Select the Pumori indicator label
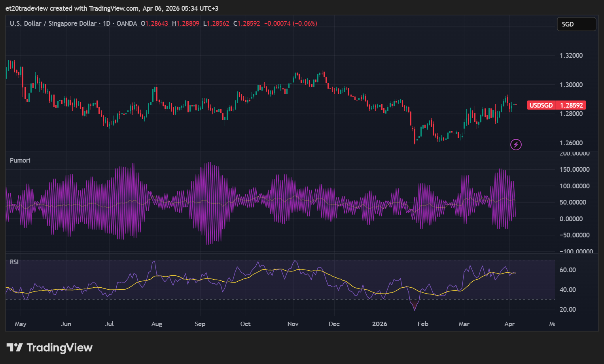 (x=20, y=160)
